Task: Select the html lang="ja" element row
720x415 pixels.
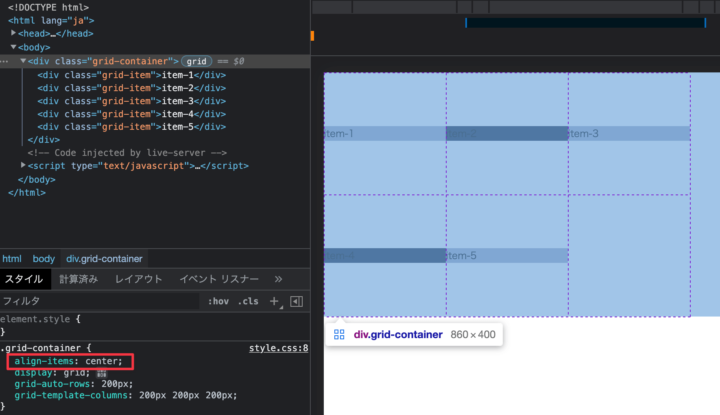Action: (51, 21)
